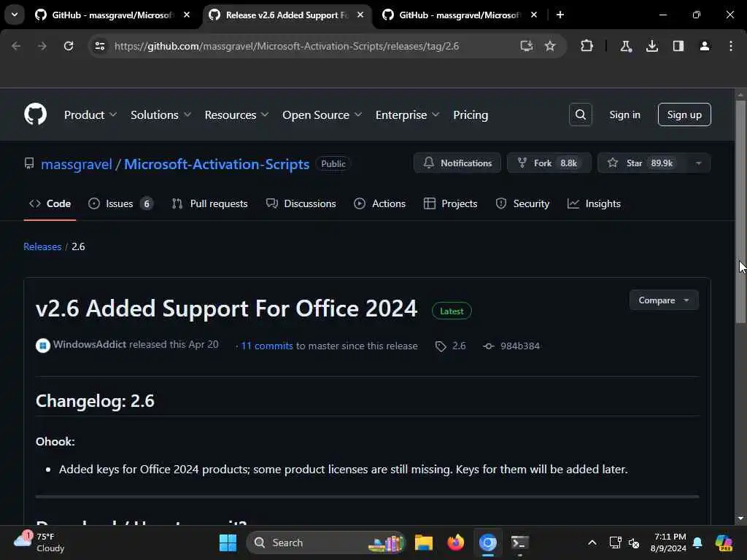Switch to the first GitHub browser tab
Image resolution: width=747 pixels, height=560 pixels.
click(112, 15)
